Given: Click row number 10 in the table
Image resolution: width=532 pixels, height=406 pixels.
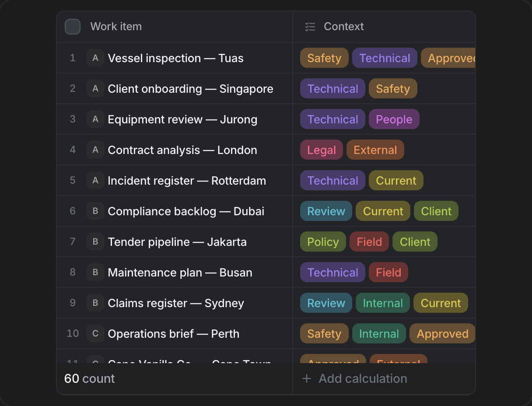Looking at the screenshot, I should click(x=73, y=333).
